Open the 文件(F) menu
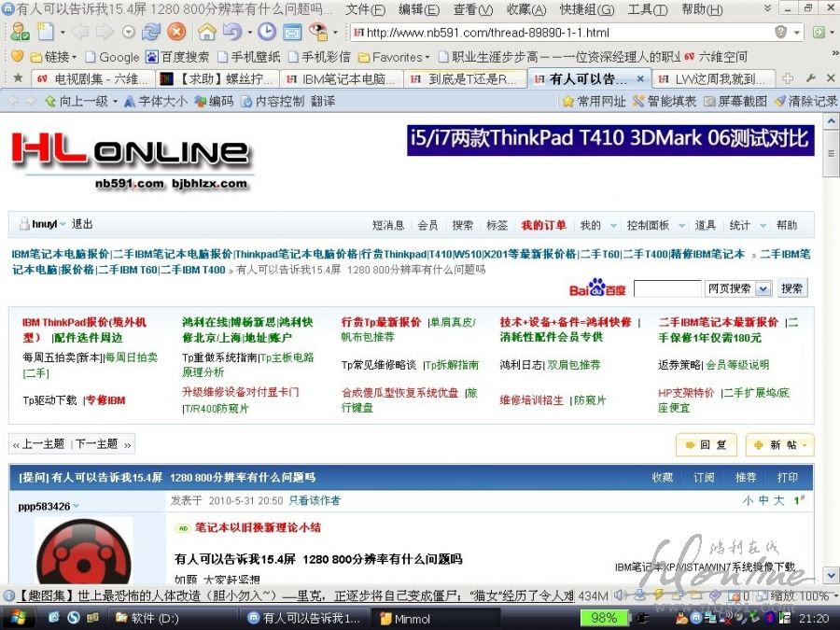Viewport: 840px width, 630px height. 365,9
